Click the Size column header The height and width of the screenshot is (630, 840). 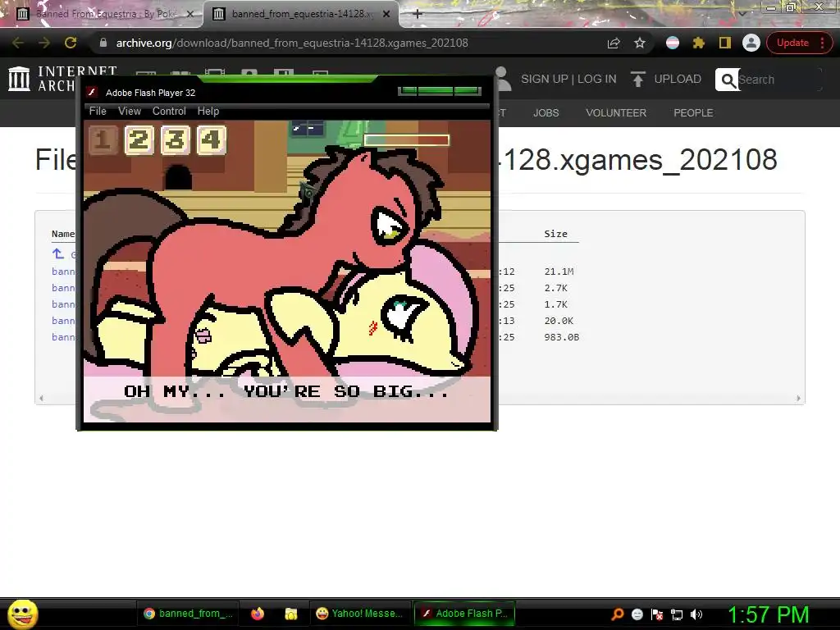coord(555,234)
